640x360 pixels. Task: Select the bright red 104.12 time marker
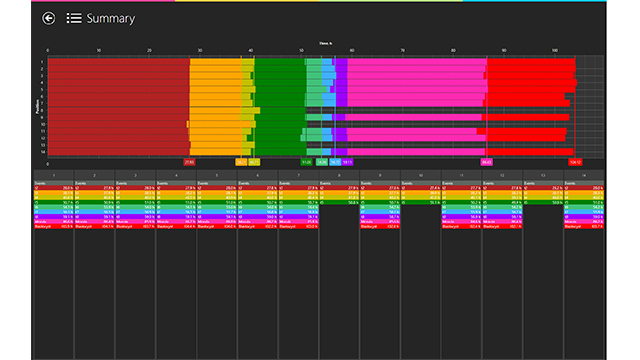(x=575, y=162)
